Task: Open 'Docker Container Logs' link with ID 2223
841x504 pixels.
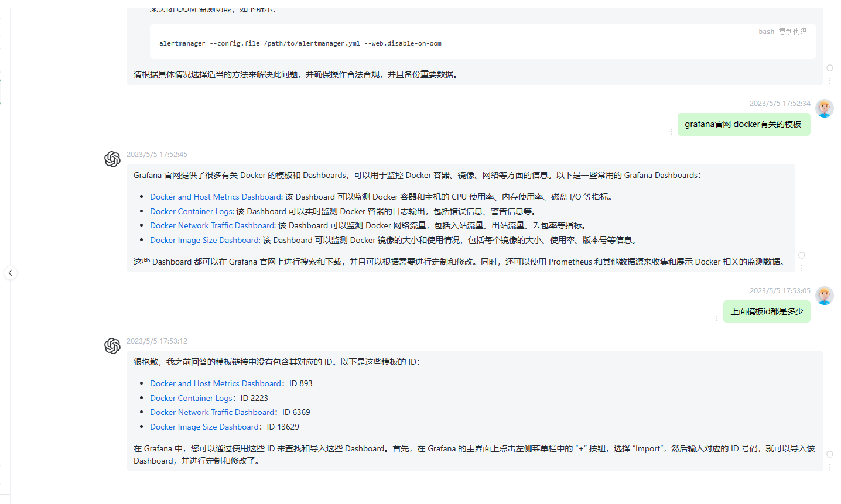Action: (192, 398)
